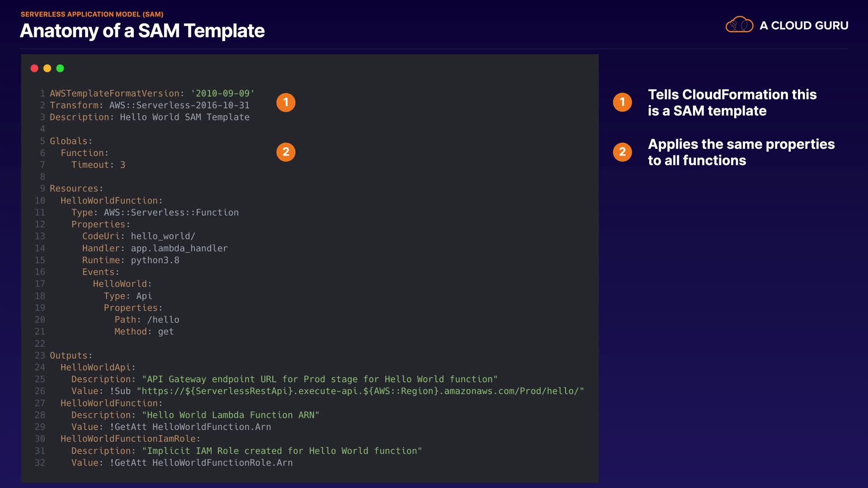Click the AWS::Serverless::Function type text
The width and height of the screenshot is (868, 488).
pyautogui.click(x=171, y=212)
